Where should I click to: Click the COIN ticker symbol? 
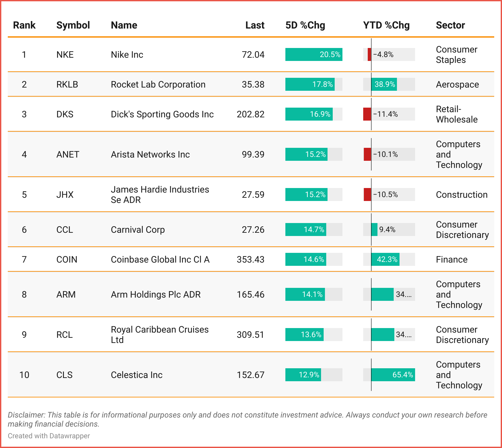[67, 259]
